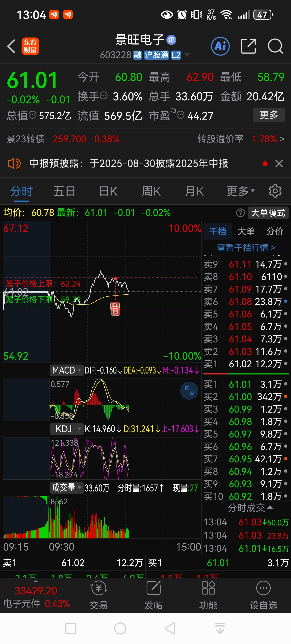Open the search magnifier icon
This screenshot has width=291, height=644.
click(275, 46)
